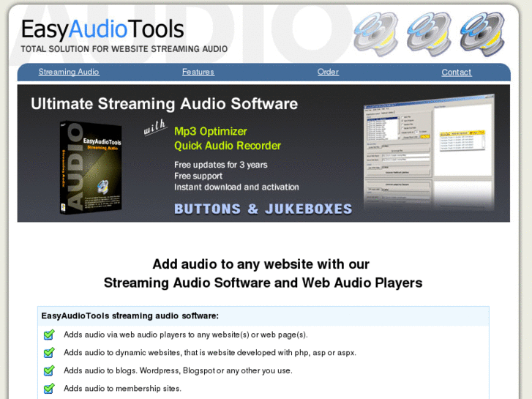
Task: Click the 'BUTTONS & JUKEBOXES' banner text
Action: pos(263,209)
